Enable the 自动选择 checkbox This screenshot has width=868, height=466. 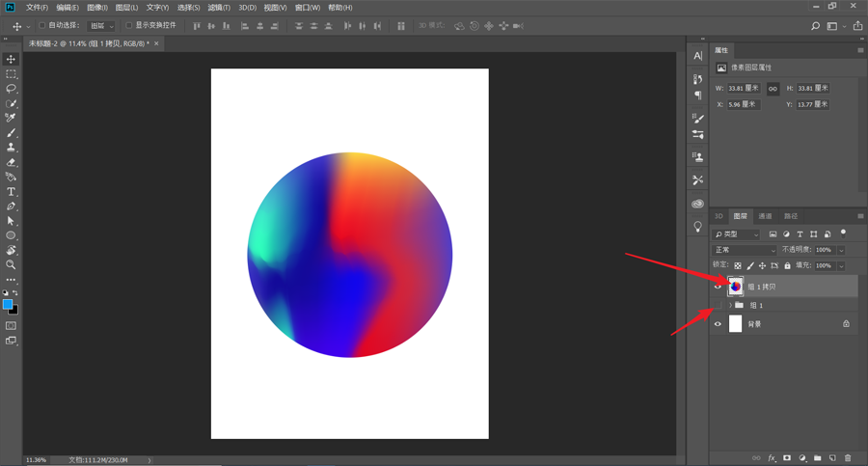point(42,26)
